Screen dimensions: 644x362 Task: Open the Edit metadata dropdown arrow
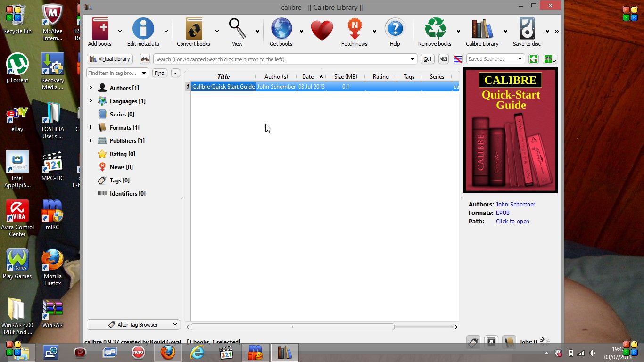[x=166, y=31]
